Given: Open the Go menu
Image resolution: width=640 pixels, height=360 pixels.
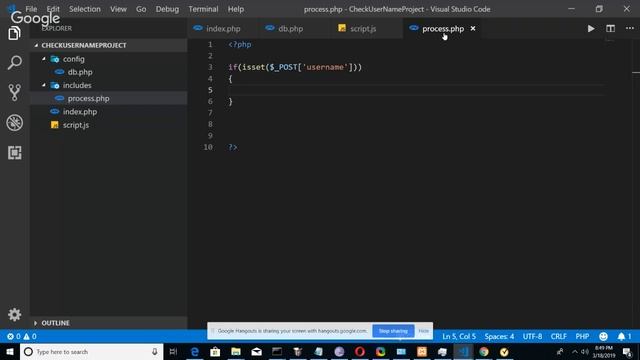Looking at the screenshot, I should coord(141,9).
